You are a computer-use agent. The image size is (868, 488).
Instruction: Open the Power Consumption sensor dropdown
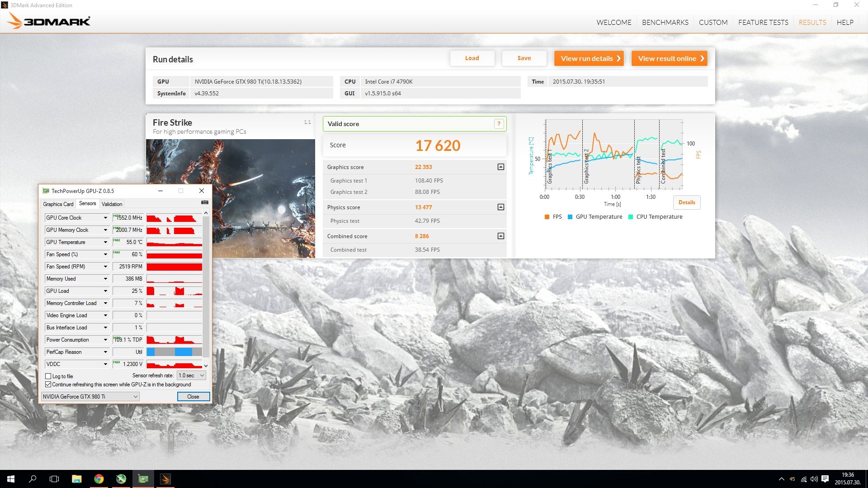coord(105,340)
